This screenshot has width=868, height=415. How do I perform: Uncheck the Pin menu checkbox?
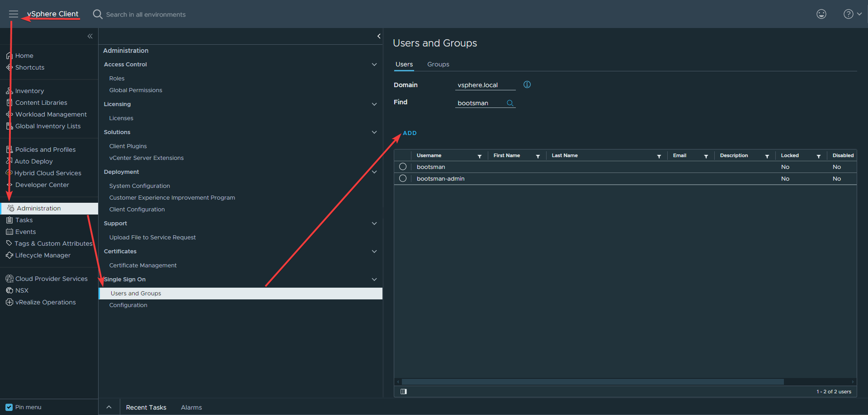pos(9,407)
